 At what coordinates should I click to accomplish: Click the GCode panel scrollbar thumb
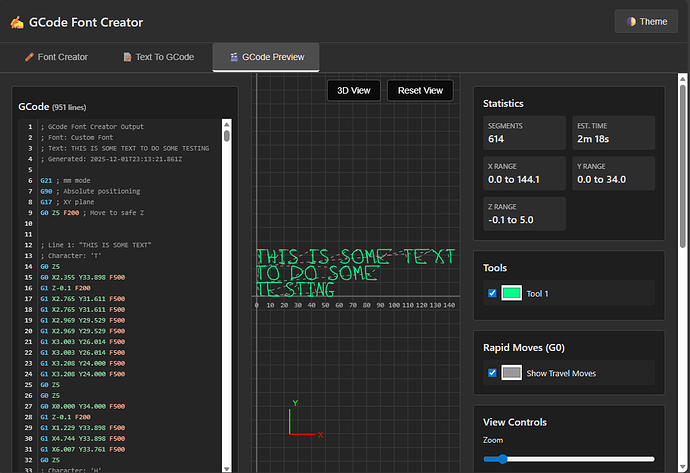click(227, 137)
